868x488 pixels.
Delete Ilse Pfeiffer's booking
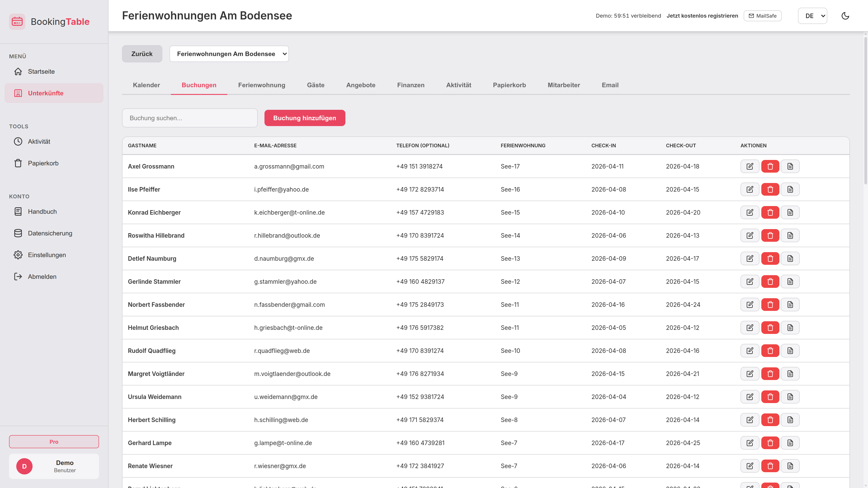[770, 189]
